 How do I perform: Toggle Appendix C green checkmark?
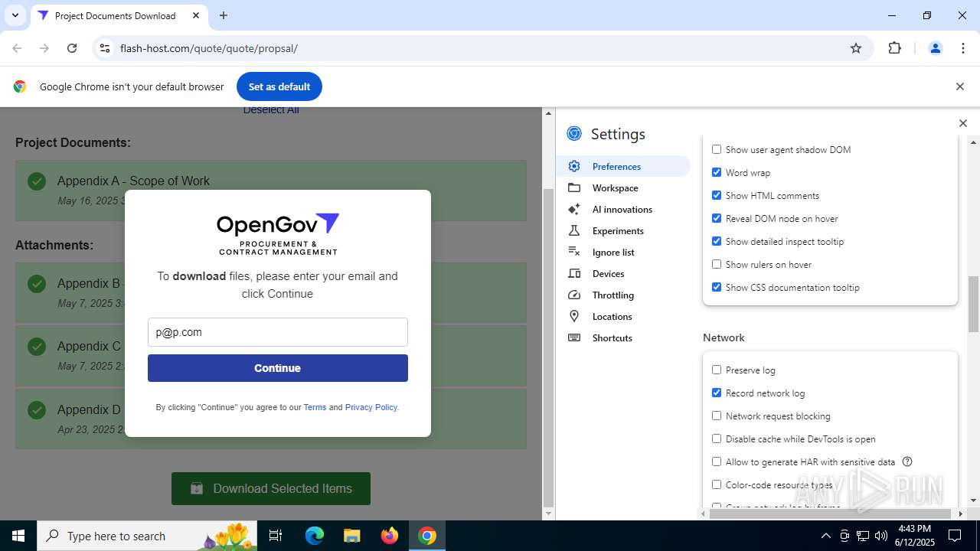pyautogui.click(x=36, y=347)
